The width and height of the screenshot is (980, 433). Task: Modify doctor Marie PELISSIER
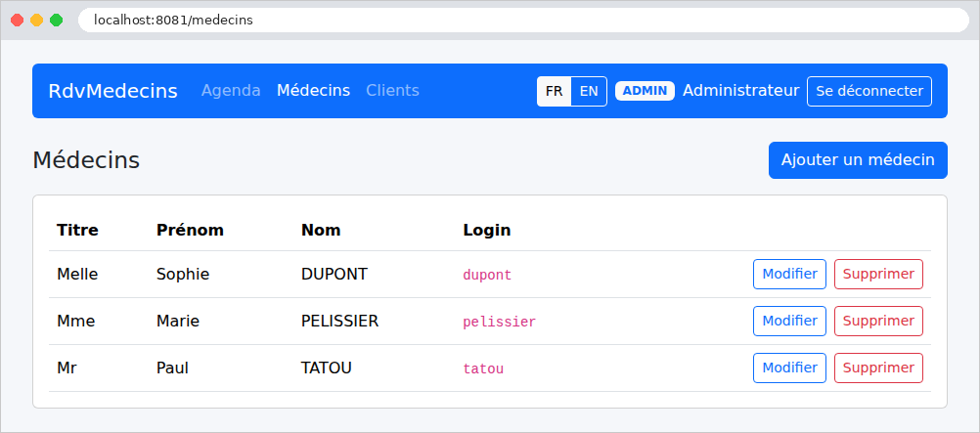[x=790, y=321]
